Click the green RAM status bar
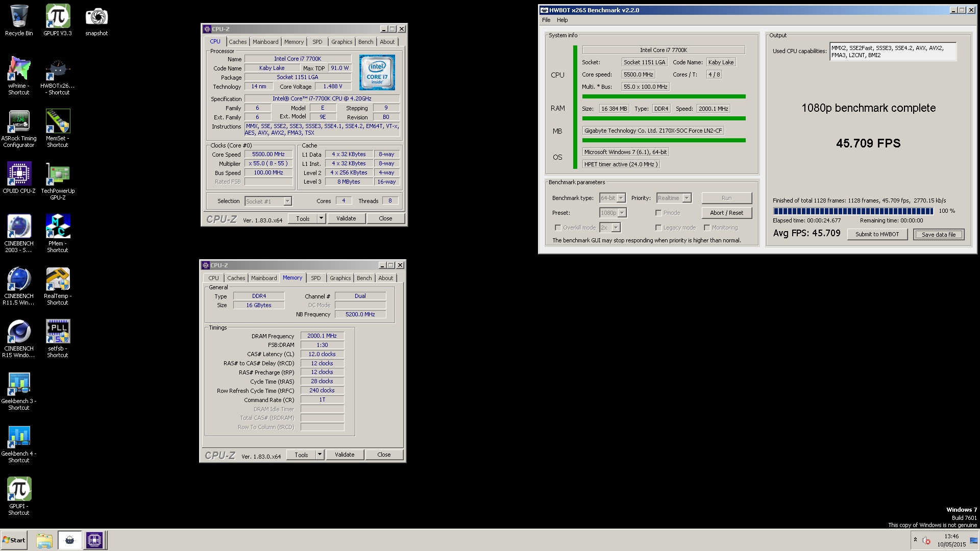980x551 pixels. tap(664, 118)
